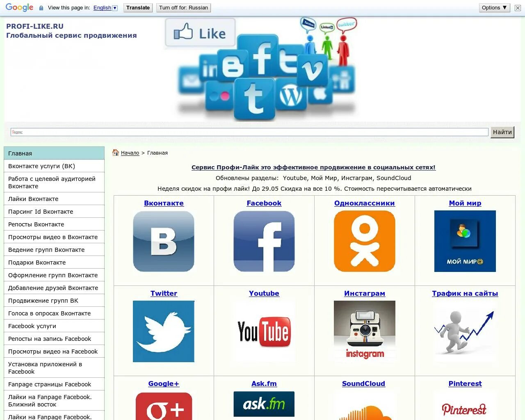Click the Pinterest heading link
Image resolution: width=525 pixels, height=420 pixels.
coord(465,383)
